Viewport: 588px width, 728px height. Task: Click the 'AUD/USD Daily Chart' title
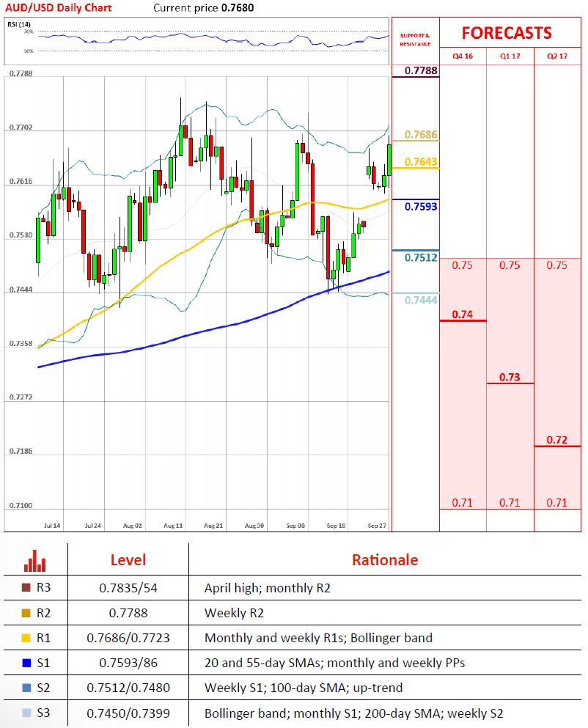coord(59,8)
